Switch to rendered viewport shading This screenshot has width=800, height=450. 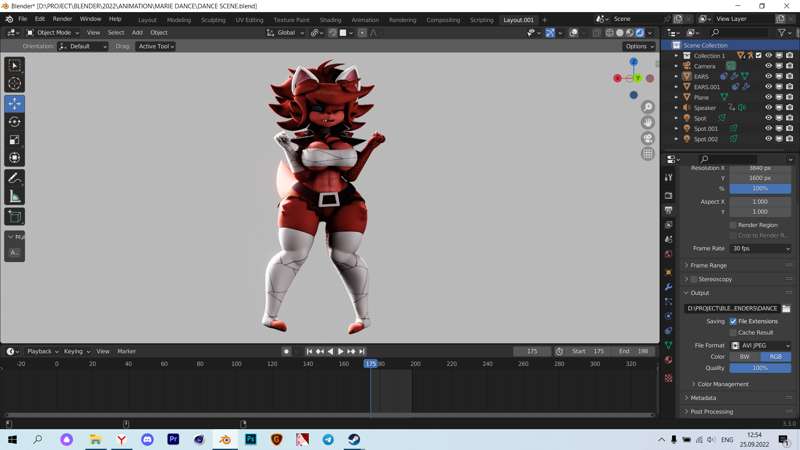[x=640, y=33]
